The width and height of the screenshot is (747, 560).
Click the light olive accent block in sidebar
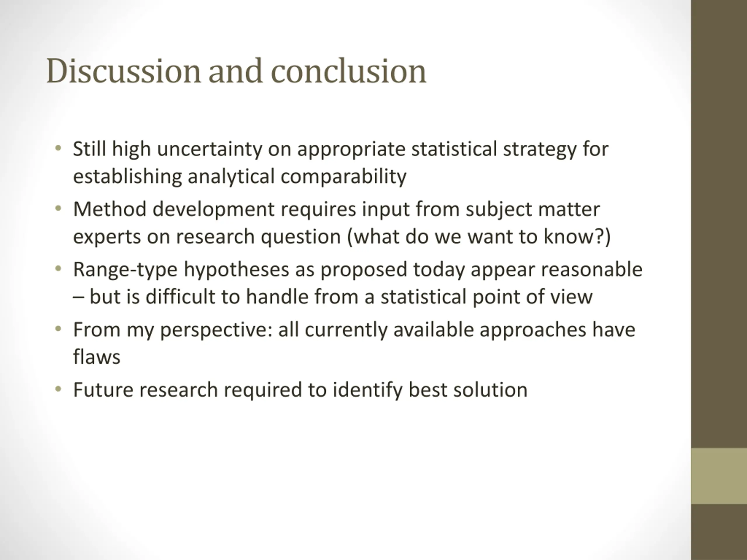(x=719, y=476)
